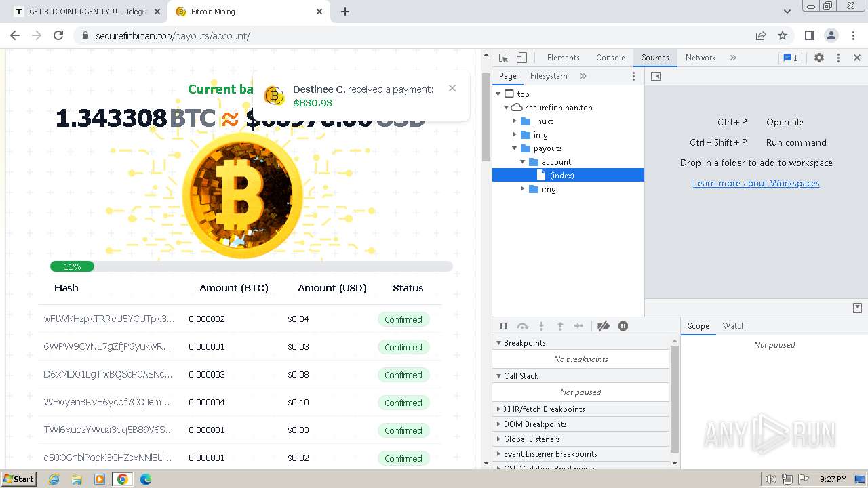The width and height of the screenshot is (868, 488).
Task: Open the tab search dropdown
Action: click(787, 12)
